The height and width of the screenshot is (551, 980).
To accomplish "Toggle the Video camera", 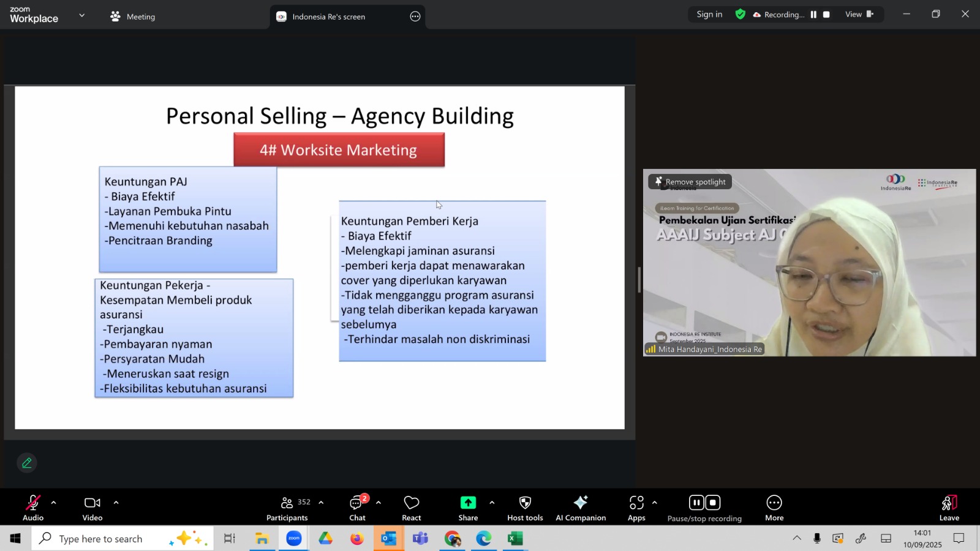I will (92, 508).
